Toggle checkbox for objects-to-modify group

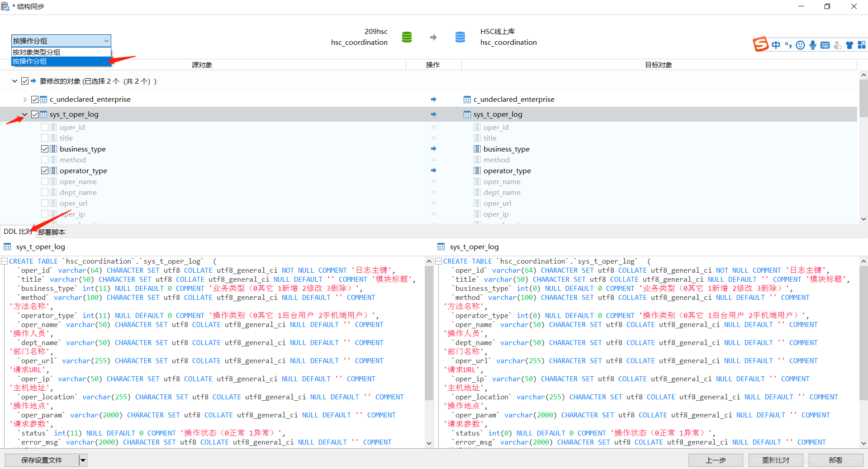25,81
